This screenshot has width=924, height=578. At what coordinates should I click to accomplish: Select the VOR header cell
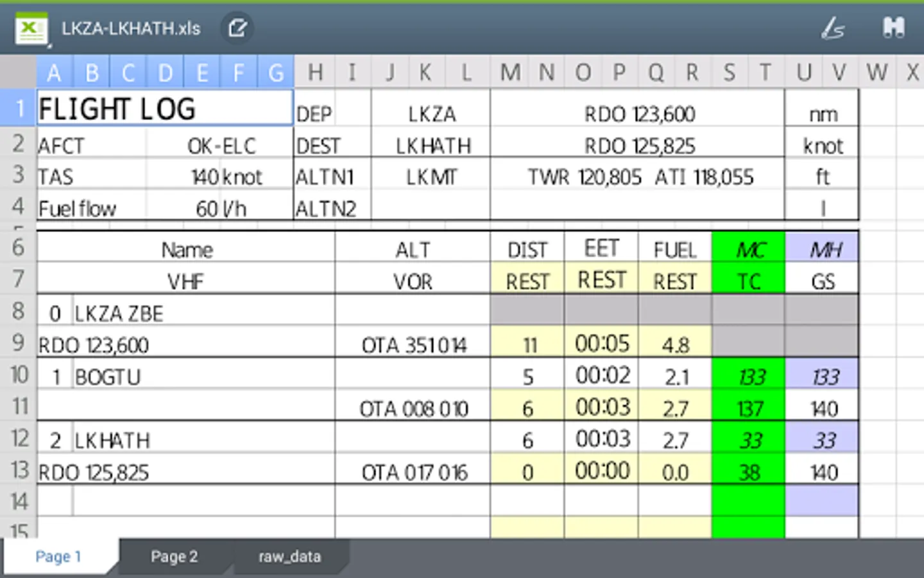(x=413, y=279)
